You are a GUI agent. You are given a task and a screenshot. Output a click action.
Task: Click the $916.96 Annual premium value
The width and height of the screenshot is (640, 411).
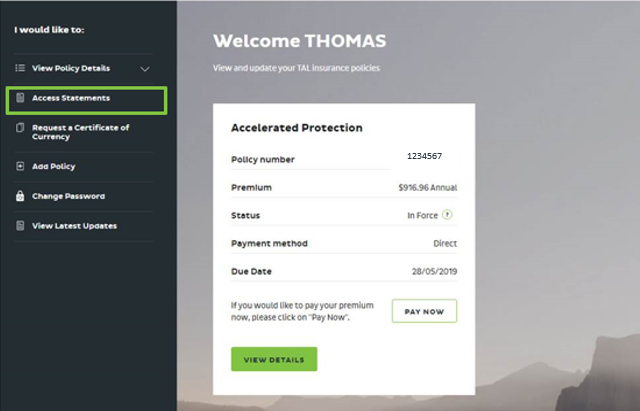coord(427,187)
